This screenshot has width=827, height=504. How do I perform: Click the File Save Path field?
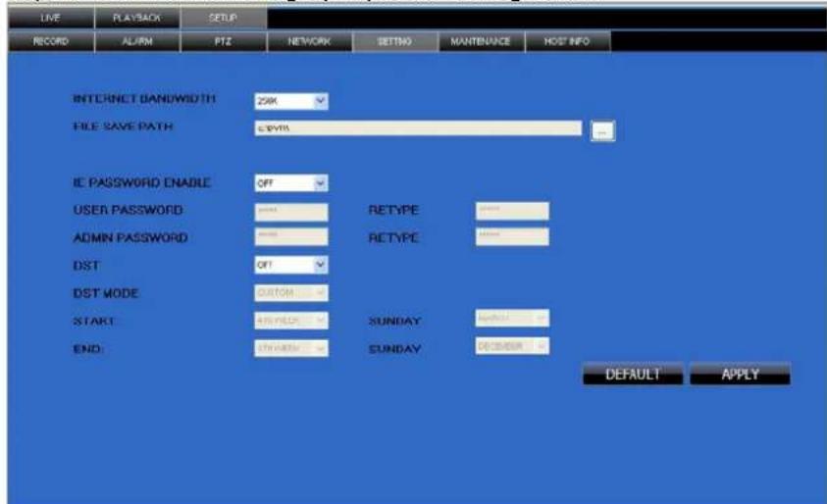[418, 128]
